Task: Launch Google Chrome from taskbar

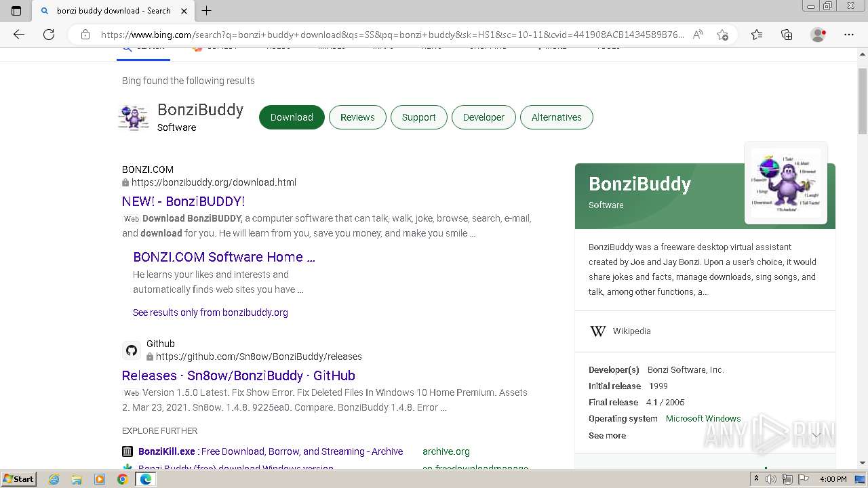Action: [122, 479]
